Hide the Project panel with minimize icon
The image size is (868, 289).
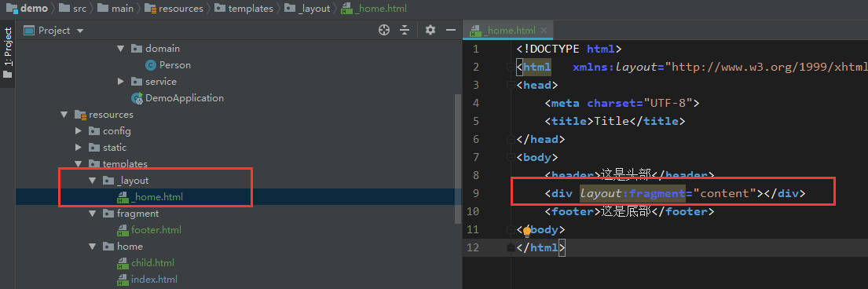451,30
